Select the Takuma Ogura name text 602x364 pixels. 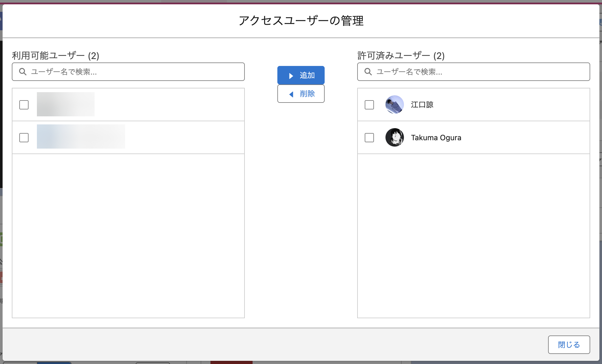(436, 138)
